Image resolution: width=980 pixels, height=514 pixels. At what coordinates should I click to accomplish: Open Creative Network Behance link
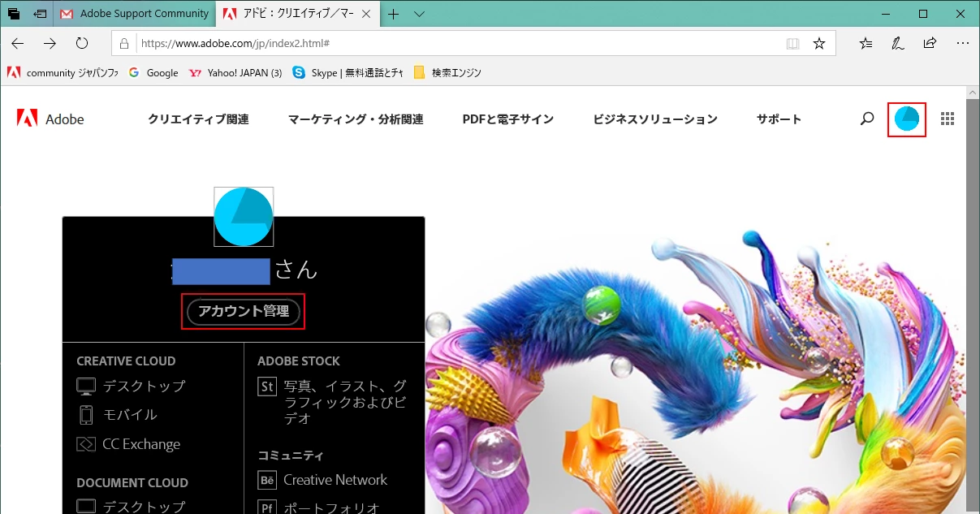[322, 480]
